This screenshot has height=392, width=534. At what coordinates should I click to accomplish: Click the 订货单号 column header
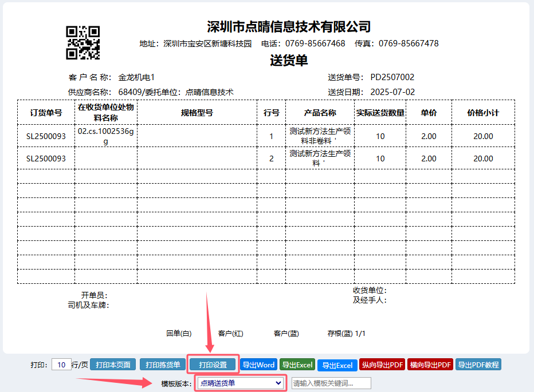[x=46, y=113]
